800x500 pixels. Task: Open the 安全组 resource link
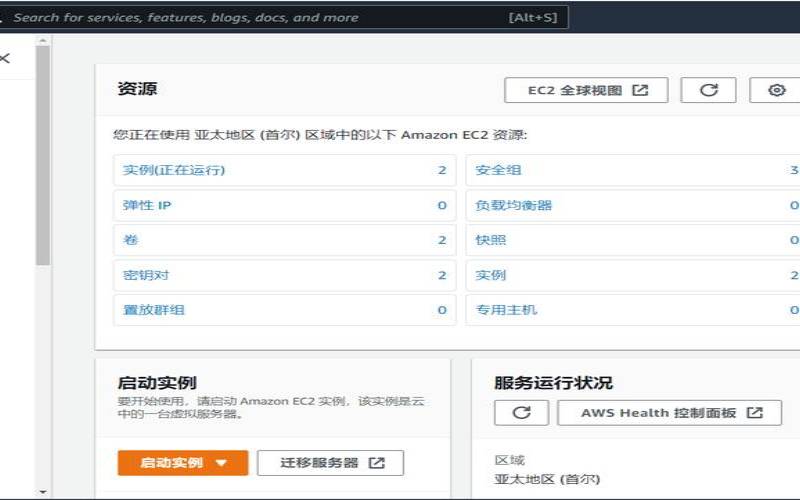tap(498, 170)
